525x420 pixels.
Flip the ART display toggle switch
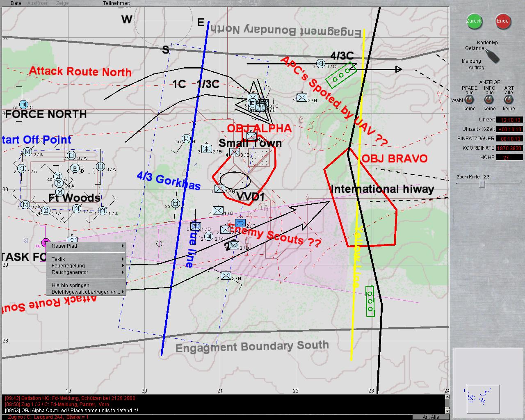click(509, 100)
